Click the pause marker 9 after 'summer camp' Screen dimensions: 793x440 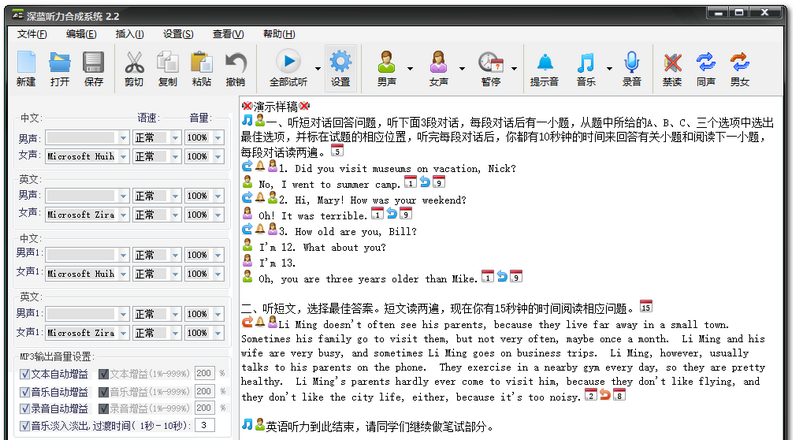tap(438, 182)
